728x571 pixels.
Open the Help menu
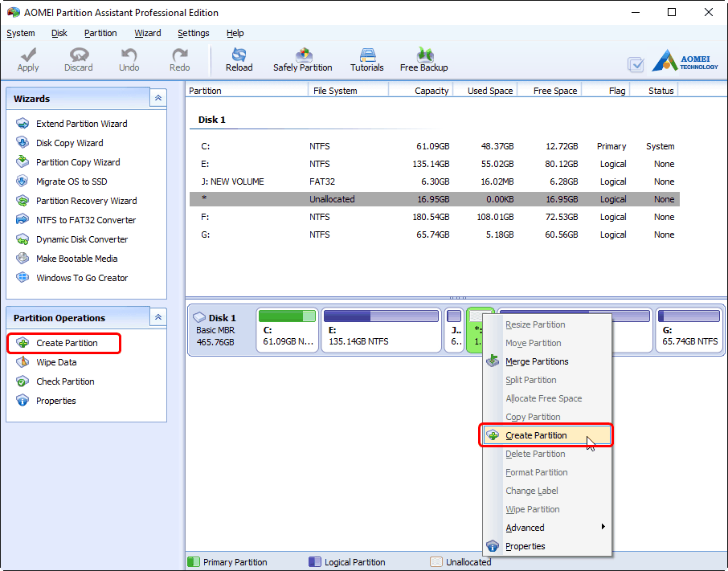[235, 33]
